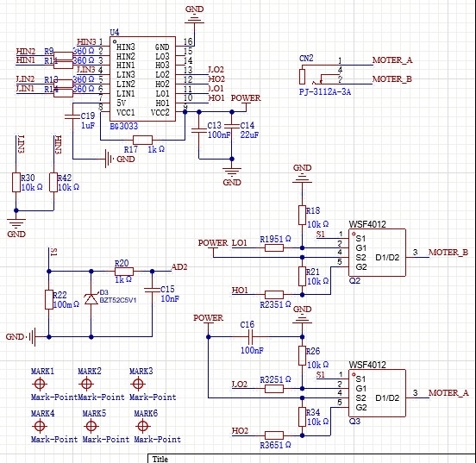The image size is (476, 463).
Task: Select the AD2 net label
Action: pos(179,267)
